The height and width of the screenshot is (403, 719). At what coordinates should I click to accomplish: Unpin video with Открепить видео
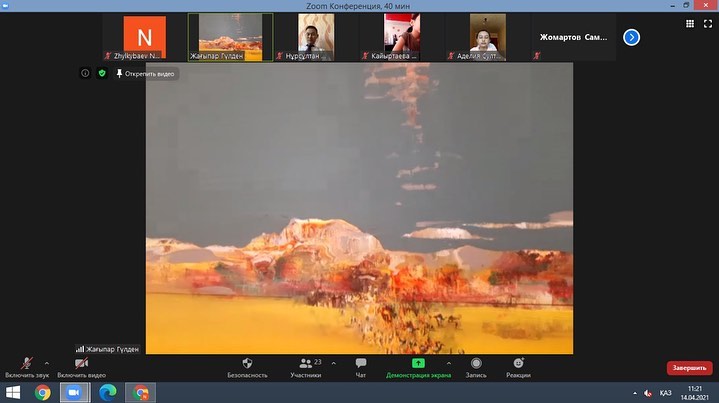(146, 73)
